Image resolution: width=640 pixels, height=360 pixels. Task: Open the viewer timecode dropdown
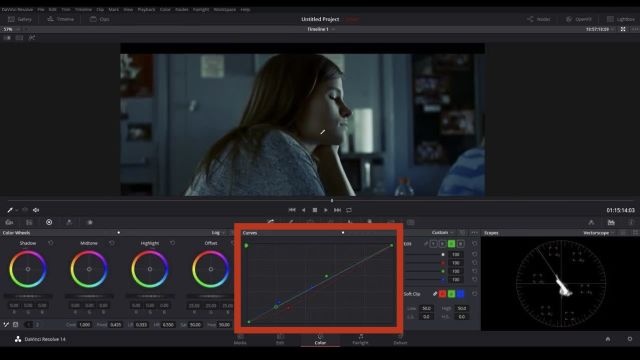tap(600, 29)
